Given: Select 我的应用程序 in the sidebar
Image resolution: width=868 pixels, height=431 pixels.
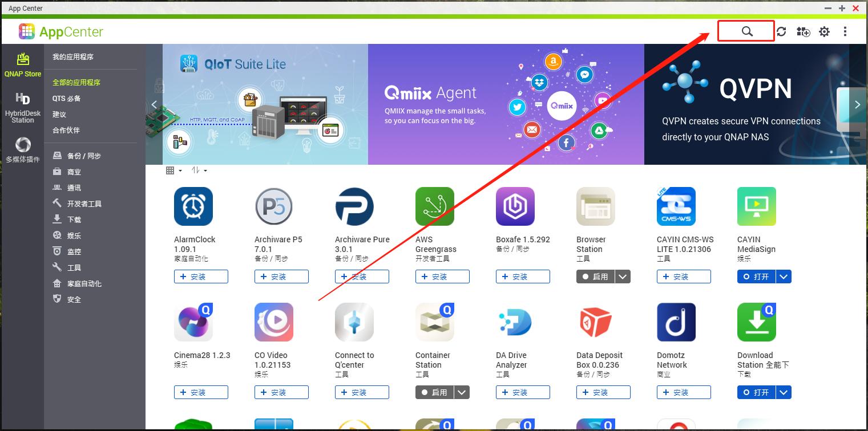Looking at the screenshot, I should (73, 57).
